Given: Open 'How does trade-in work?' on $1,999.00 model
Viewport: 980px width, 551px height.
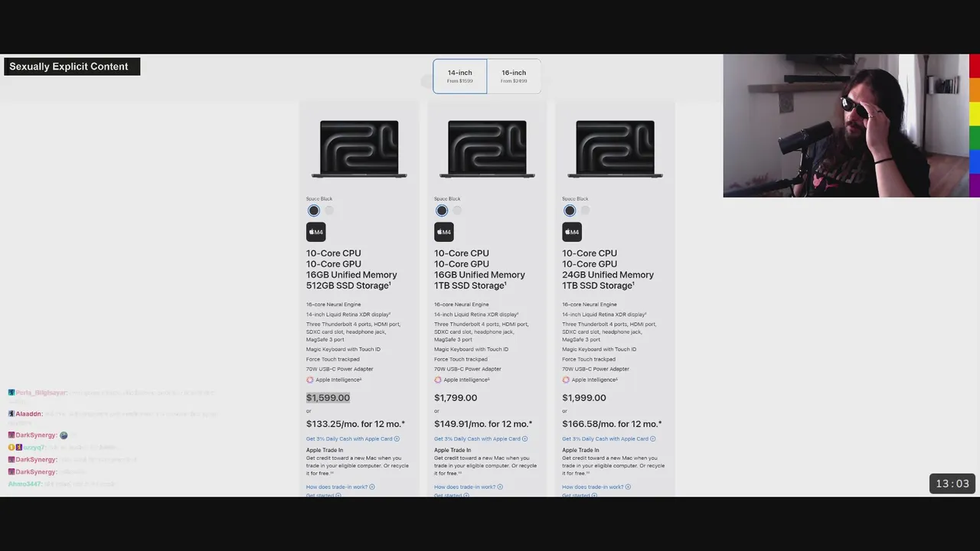Looking at the screenshot, I should pyautogui.click(x=596, y=487).
